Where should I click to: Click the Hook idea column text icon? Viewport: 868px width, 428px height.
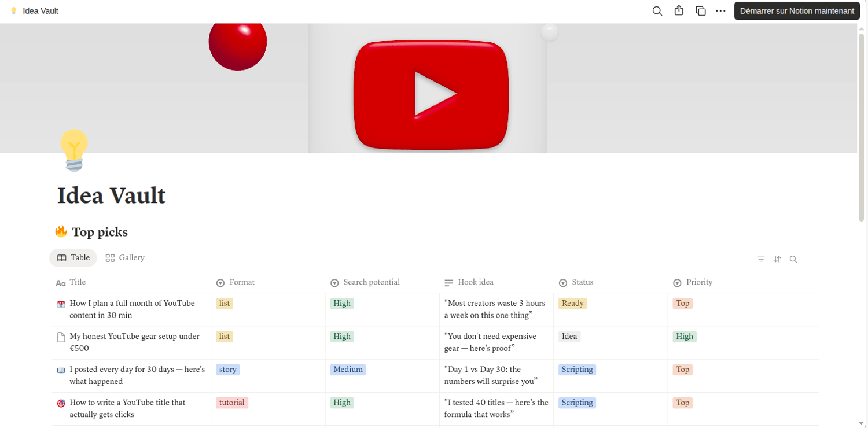click(448, 283)
